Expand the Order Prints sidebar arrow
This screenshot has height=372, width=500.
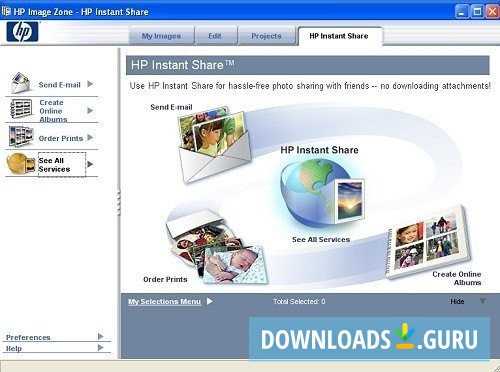click(90, 137)
